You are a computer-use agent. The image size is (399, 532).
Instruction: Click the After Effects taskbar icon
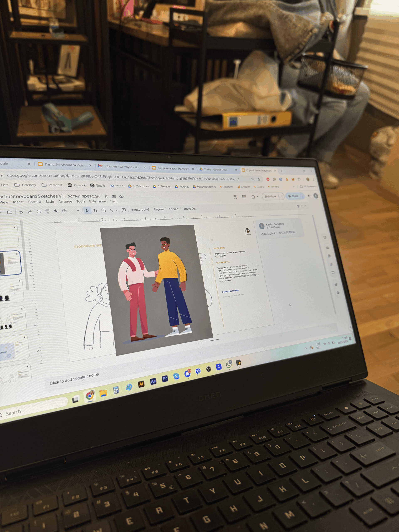[x=153, y=381]
